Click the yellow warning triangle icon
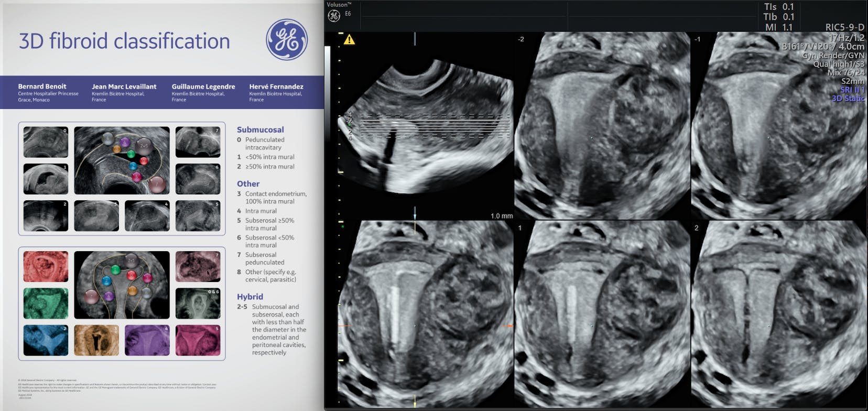 (349, 39)
